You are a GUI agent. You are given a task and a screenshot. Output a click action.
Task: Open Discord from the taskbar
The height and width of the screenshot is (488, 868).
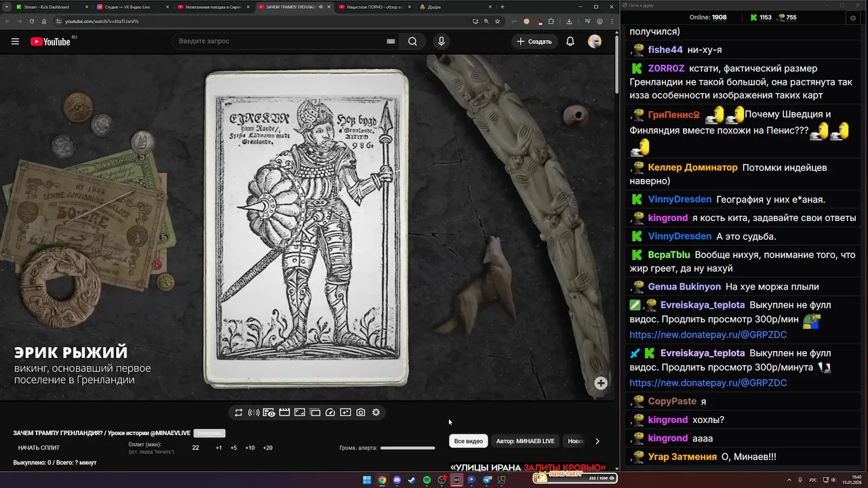click(397, 480)
